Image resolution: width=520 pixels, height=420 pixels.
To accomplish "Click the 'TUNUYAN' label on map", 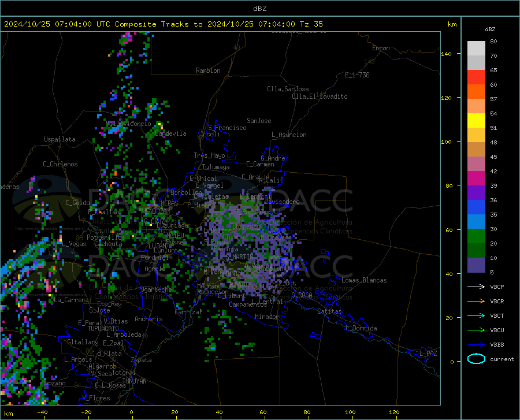I will [x=134, y=381].
